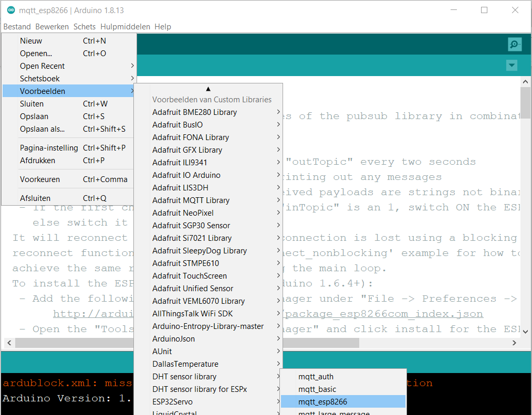Expand the Open Recent submenu

(x=68, y=66)
